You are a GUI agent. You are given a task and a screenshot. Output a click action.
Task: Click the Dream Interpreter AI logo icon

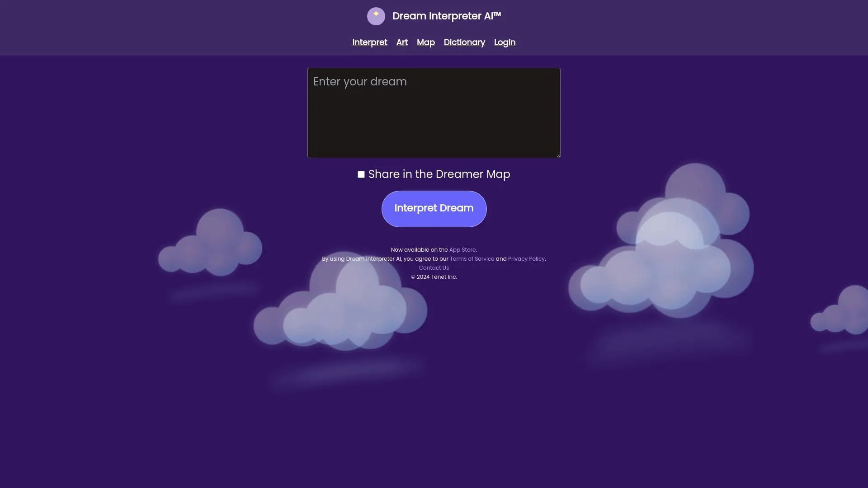(376, 16)
